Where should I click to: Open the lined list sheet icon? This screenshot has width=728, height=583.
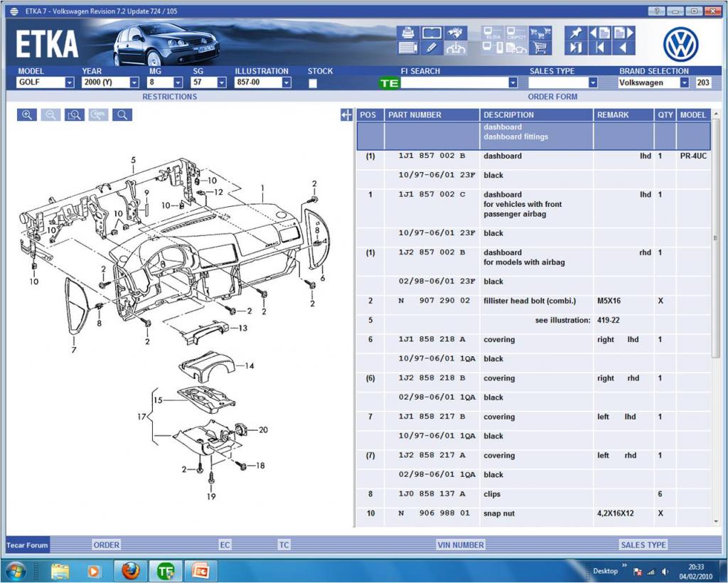[407, 48]
